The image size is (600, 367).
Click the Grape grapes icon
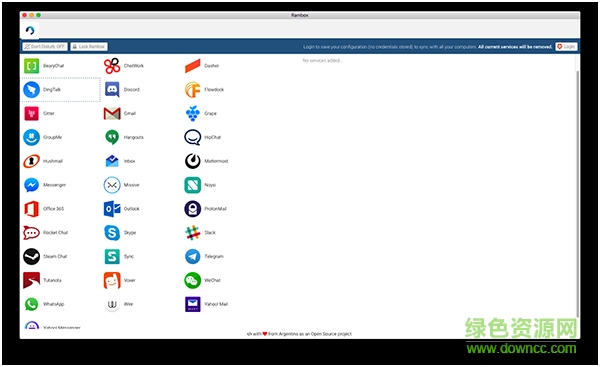[192, 113]
